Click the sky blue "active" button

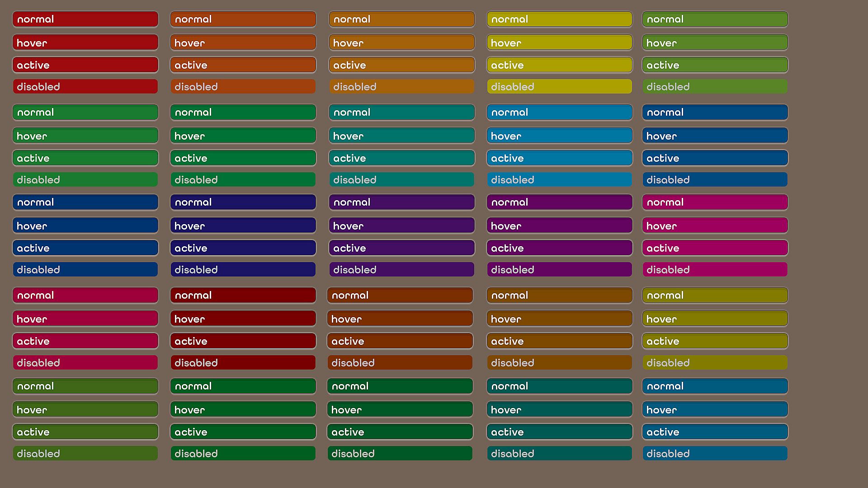559,158
